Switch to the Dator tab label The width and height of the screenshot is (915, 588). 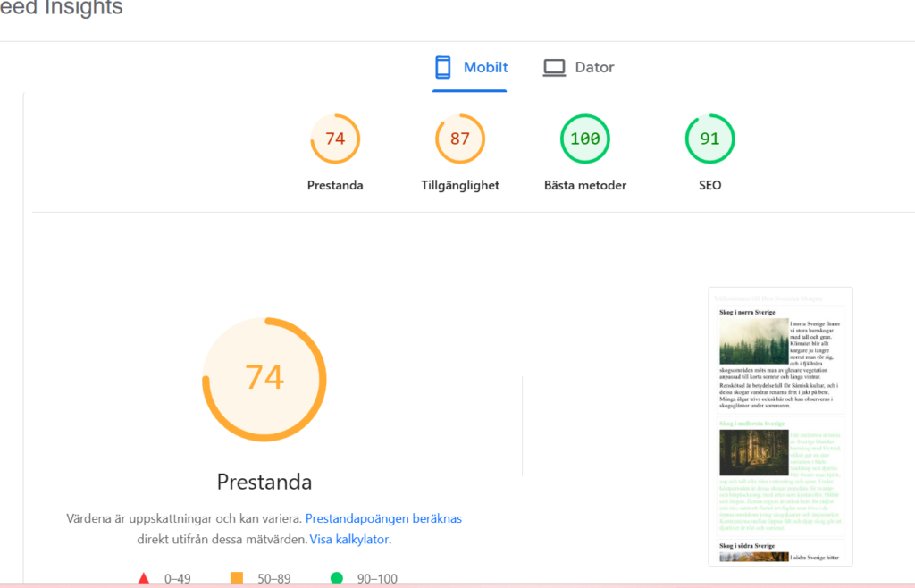[x=594, y=68]
